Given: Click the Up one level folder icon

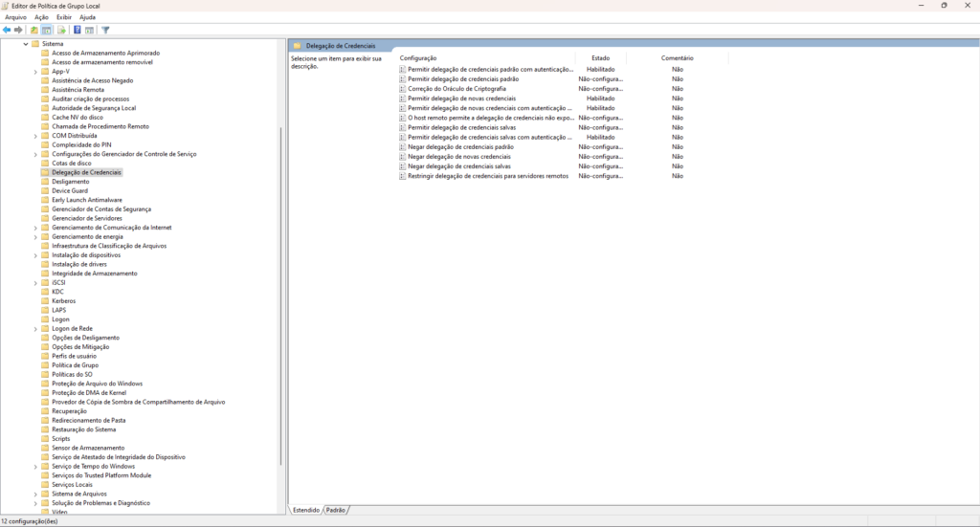Looking at the screenshot, I should [34, 30].
